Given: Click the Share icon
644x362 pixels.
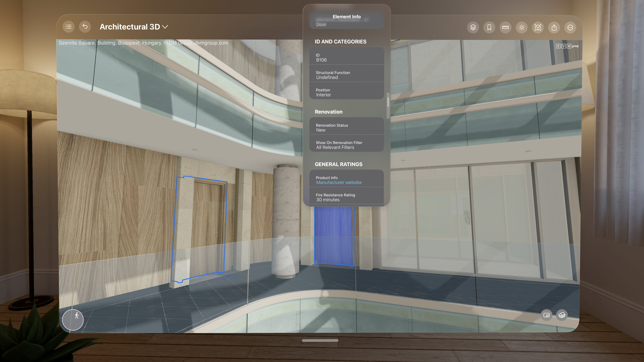Looking at the screenshot, I should 554,27.
